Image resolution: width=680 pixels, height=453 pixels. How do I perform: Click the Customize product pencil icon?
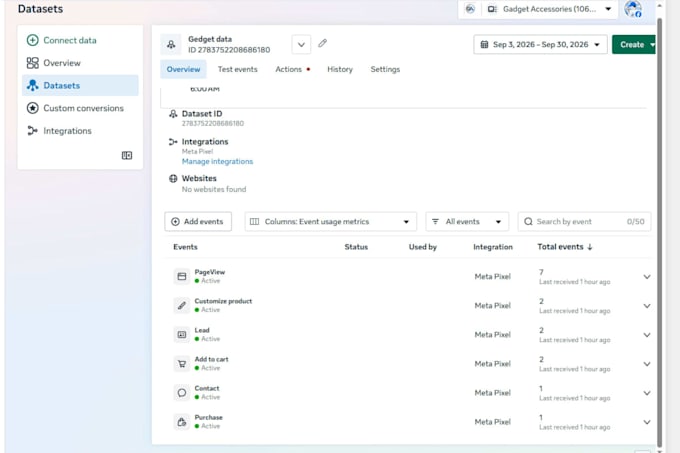[x=182, y=305]
